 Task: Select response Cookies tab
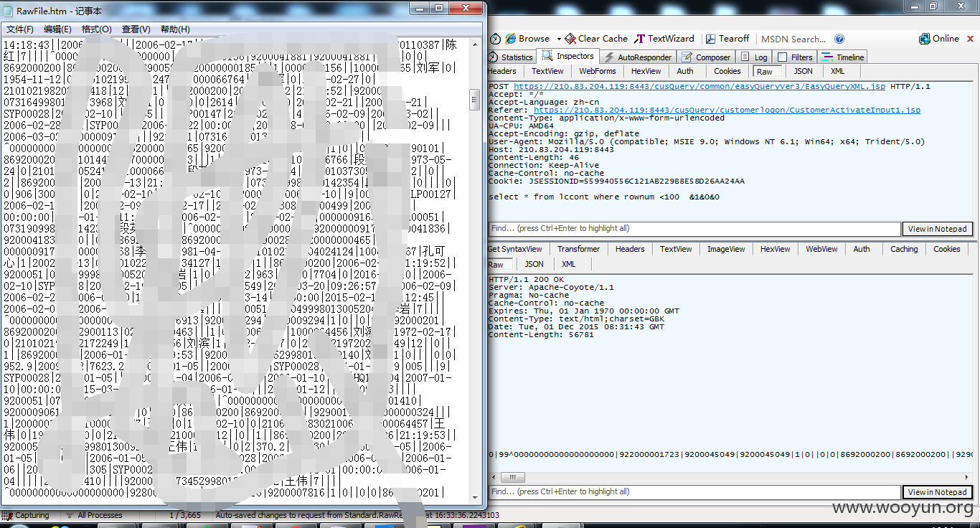point(946,249)
